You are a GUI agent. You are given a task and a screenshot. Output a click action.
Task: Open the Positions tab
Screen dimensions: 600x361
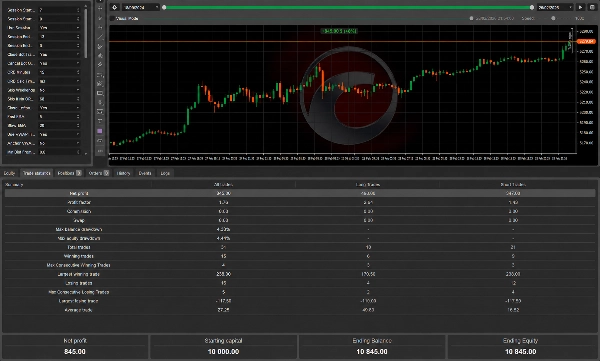click(69, 173)
